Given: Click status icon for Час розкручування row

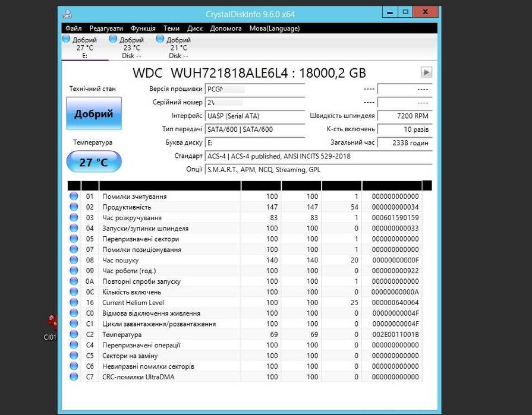Looking at the screenshot, I should pos(74,217).
